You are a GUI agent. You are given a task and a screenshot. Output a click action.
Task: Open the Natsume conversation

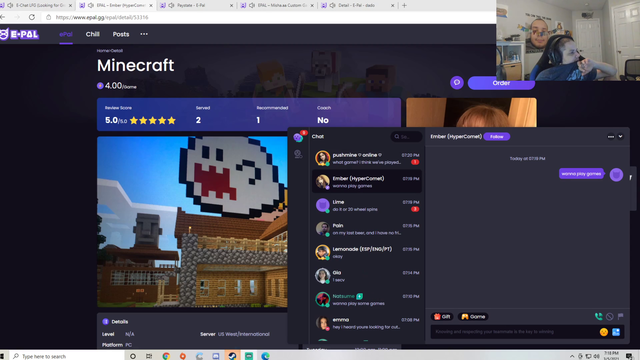(367, 299)
